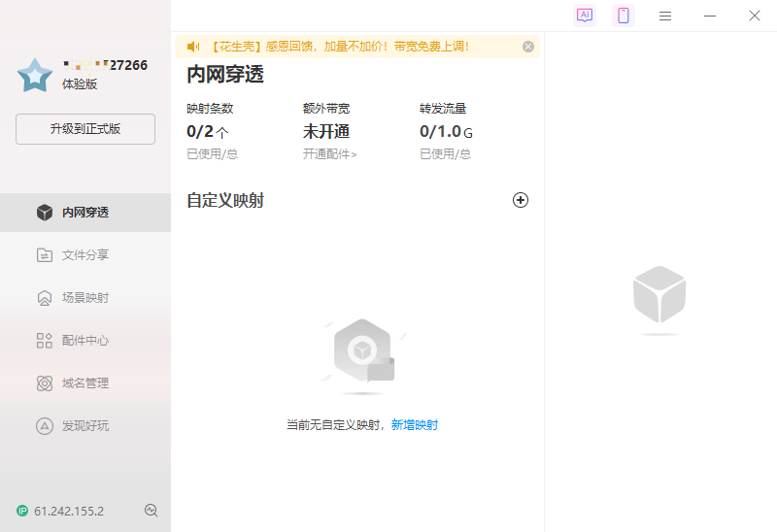Click the AI assistant icon in title bar
Viewport: 777px width, 532px height.
(584, 16)
